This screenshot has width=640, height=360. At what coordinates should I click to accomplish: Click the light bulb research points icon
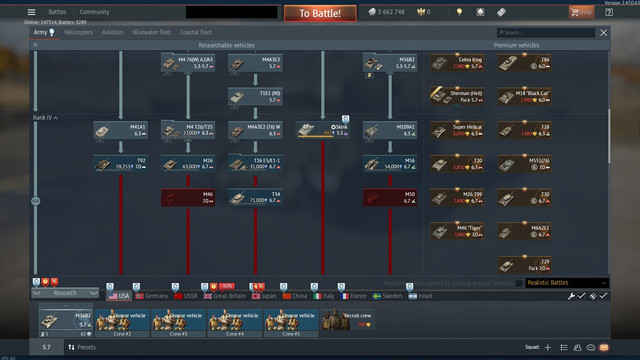[459, 12]
